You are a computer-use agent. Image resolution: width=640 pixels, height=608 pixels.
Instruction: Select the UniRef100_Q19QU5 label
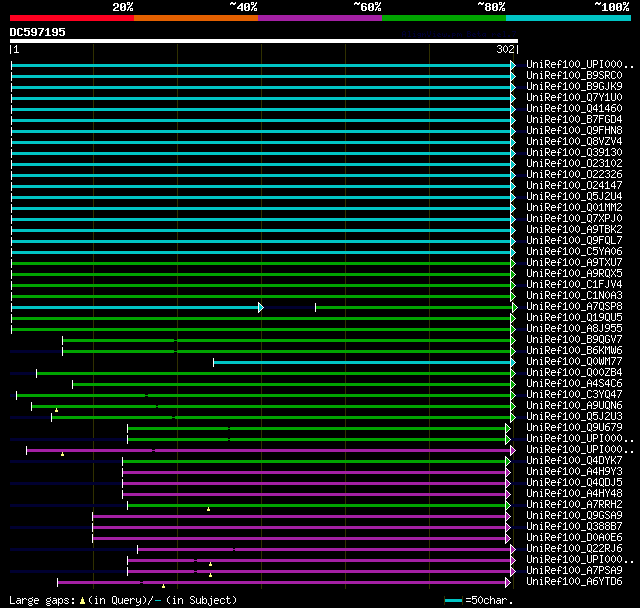click(x=574, y=318)
